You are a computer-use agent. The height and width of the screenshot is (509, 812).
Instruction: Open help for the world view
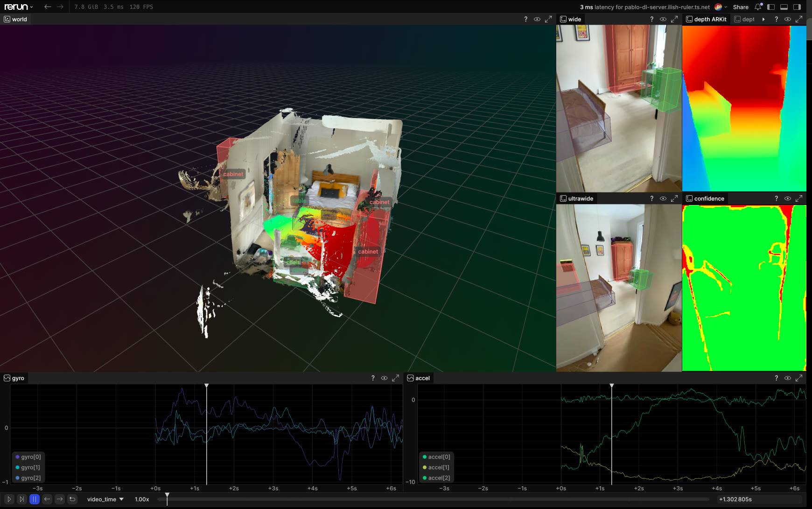click(526, 19)
